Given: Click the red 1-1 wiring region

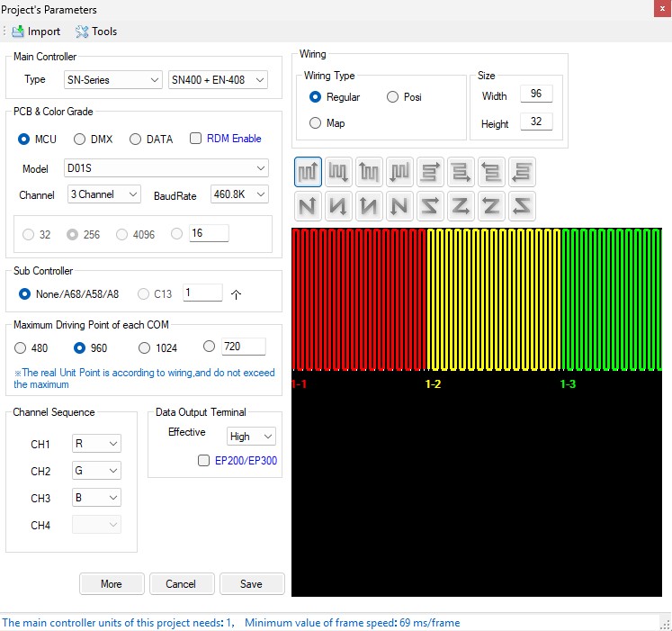Looking at the screenshot, I should point(359,300).
